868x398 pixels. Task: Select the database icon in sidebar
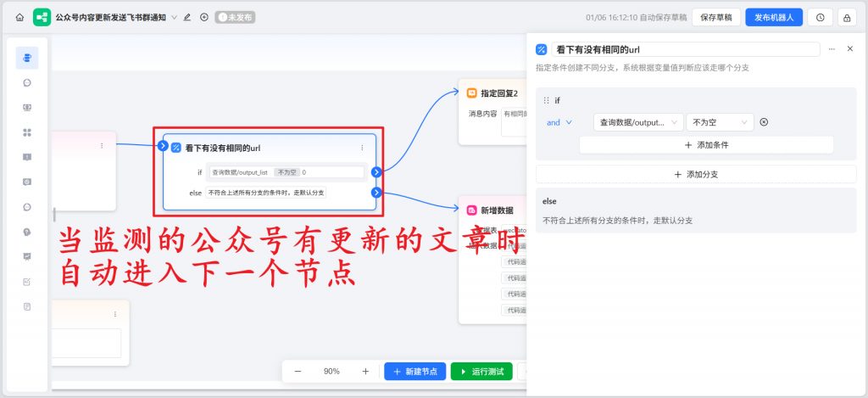click(27, 58)
